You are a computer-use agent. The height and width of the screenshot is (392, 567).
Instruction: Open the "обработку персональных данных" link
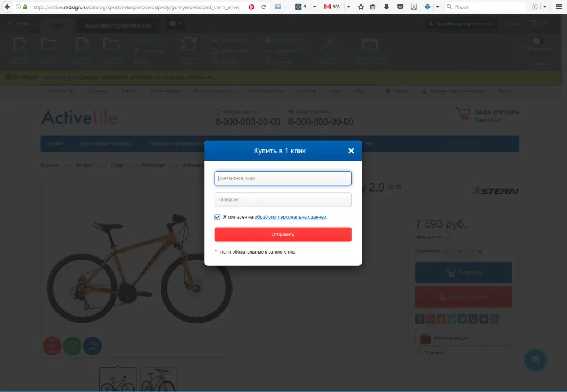click(290, 217)
